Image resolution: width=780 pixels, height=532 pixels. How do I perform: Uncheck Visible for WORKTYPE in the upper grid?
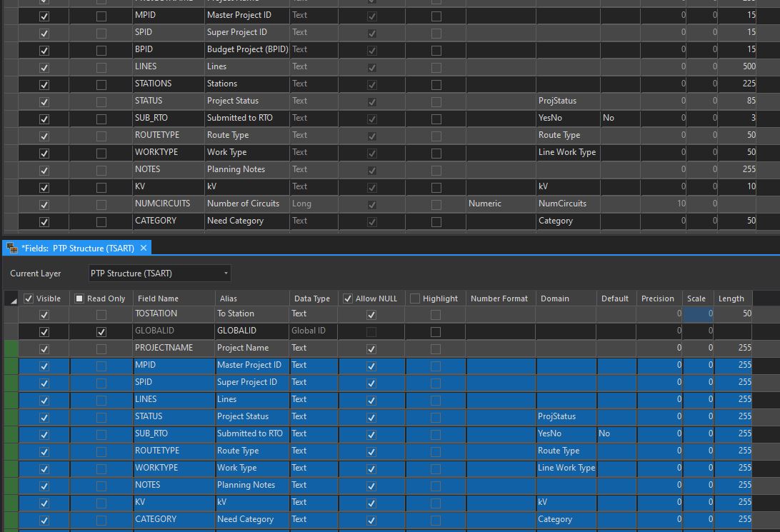click(44, 152)
